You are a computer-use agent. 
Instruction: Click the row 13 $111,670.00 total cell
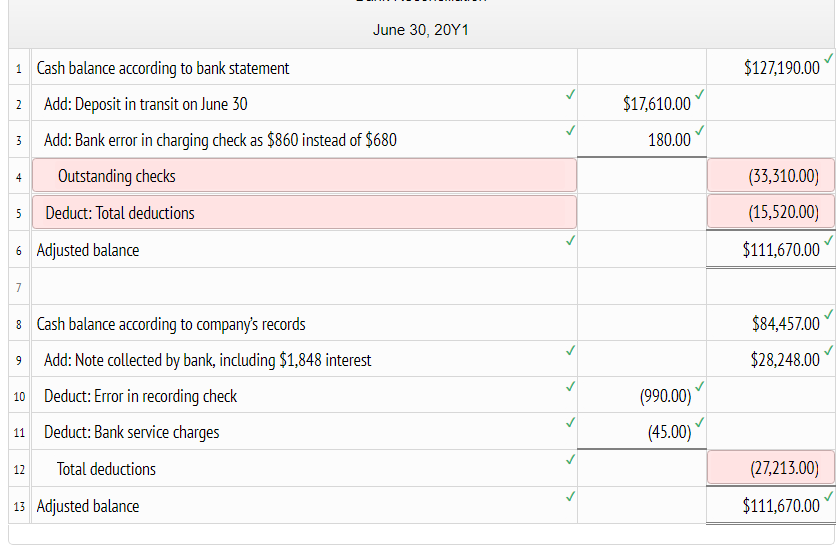pos(771,505)
